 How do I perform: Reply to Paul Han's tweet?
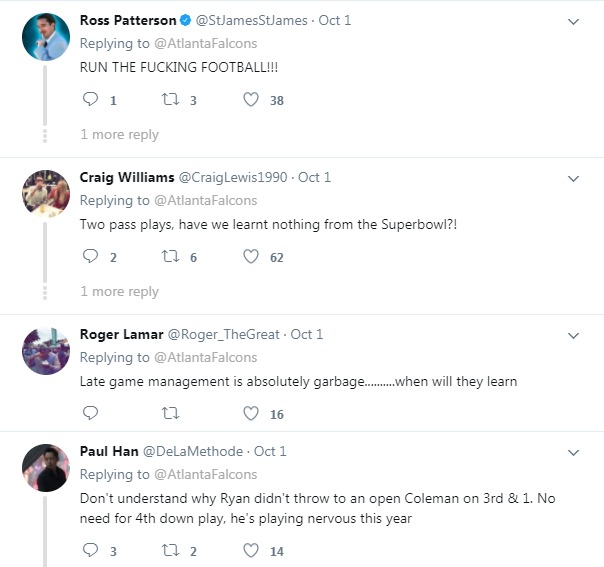(x=90, y=550)
